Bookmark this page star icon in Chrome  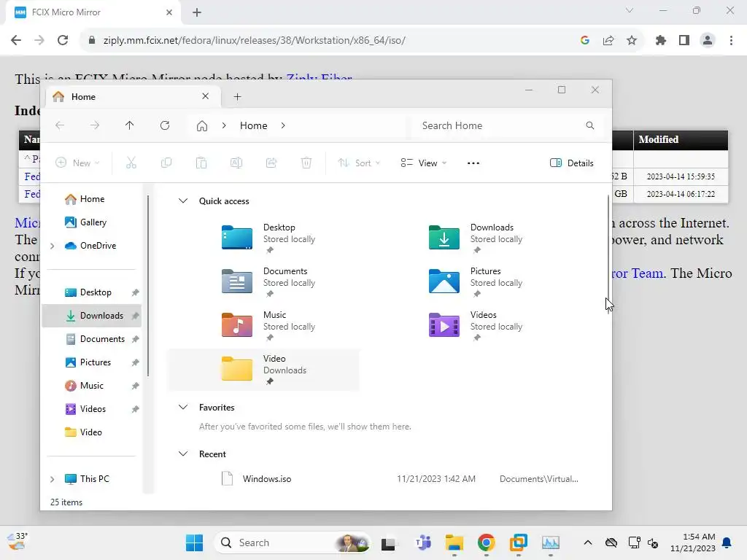click(x=632, y=41)
